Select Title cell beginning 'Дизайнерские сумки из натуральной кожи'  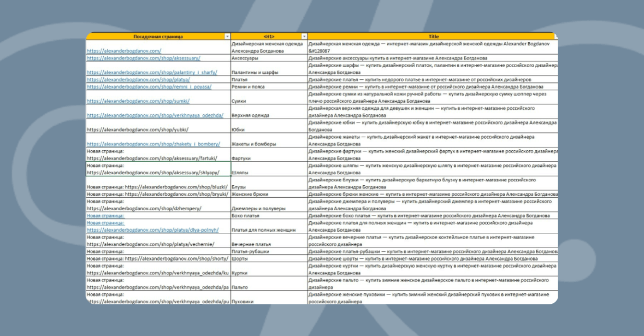click(x=433, y=97)
